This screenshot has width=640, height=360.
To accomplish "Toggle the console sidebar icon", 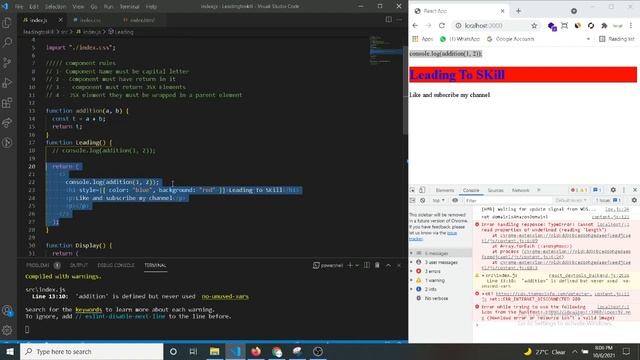I will [x=412, y=200].
